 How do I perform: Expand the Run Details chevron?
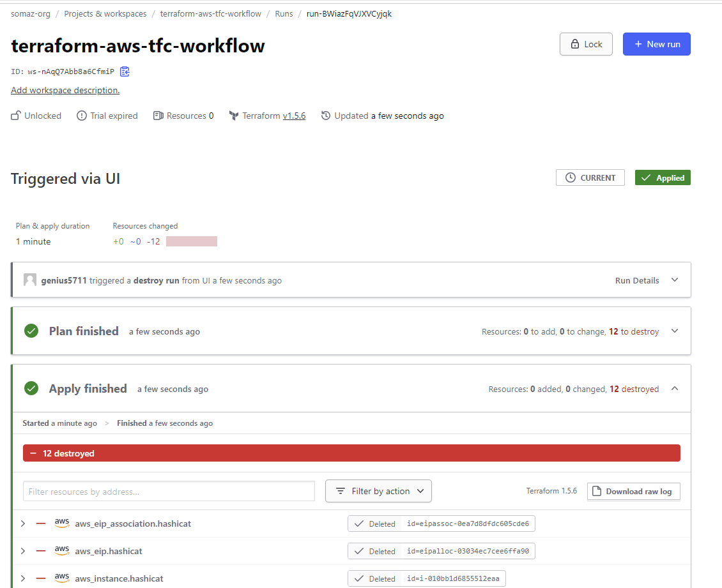coord(675,280)
